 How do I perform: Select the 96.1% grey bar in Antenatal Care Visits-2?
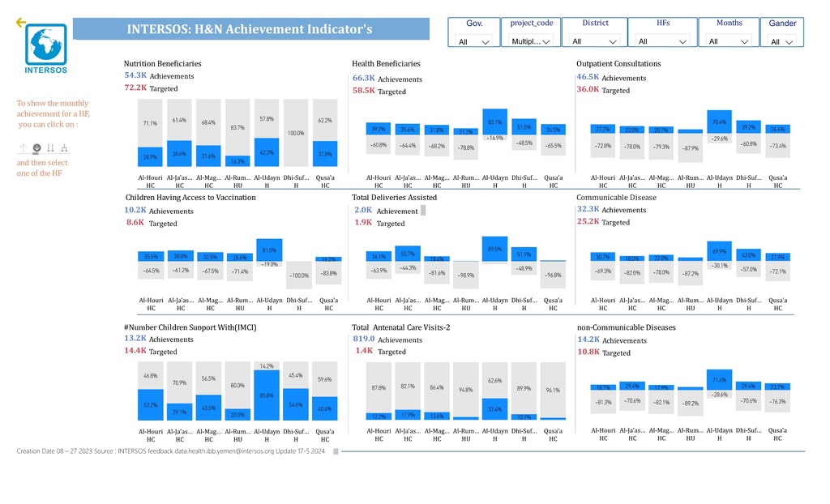(x=553, y=391)
